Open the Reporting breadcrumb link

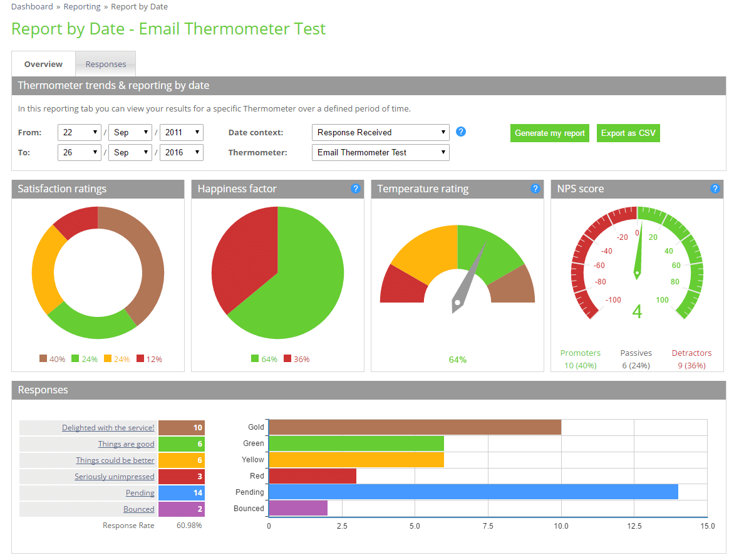(81, 6)
